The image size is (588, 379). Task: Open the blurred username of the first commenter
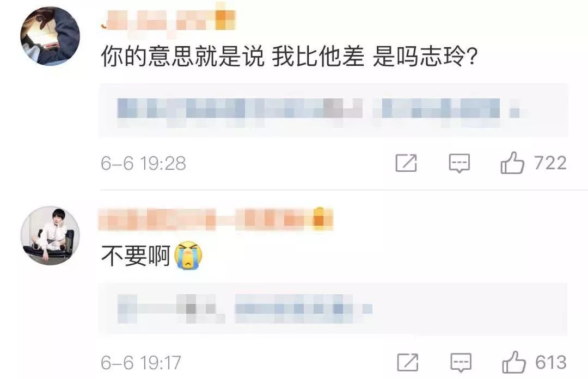pos(168,20)
